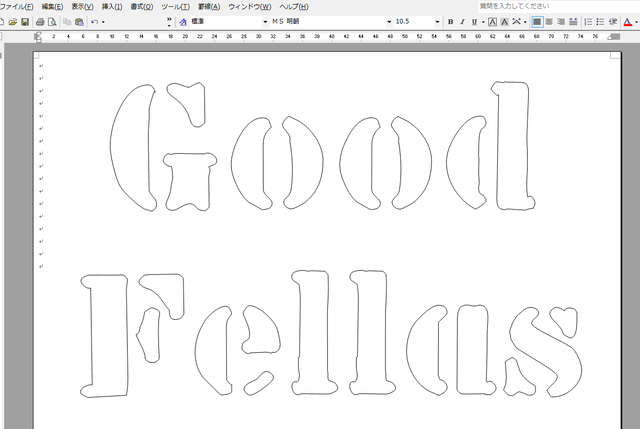Open the undo history dropdown arrow
Screen dimensions: 640x429
[x=103, y=22]
